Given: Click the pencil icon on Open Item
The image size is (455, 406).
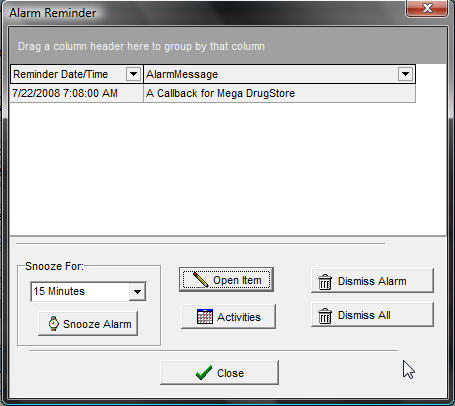Looking at the screenshot, I should 200,280.
